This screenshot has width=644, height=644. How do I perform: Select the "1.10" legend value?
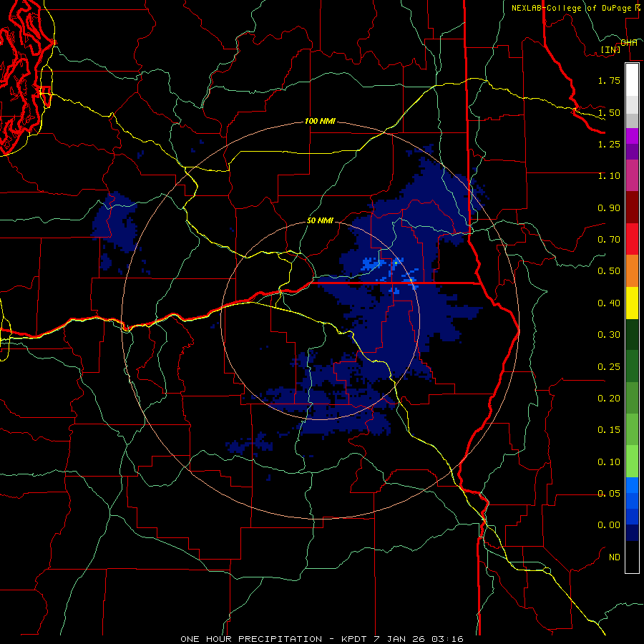click(609, 176)
